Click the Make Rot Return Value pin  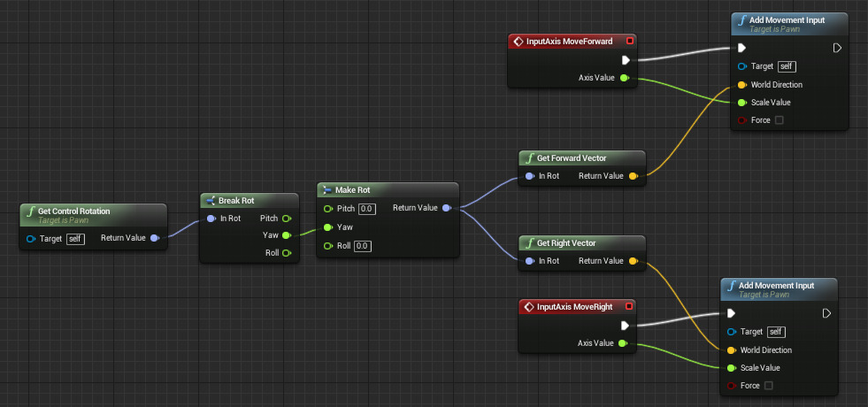(x=446, y=209)
